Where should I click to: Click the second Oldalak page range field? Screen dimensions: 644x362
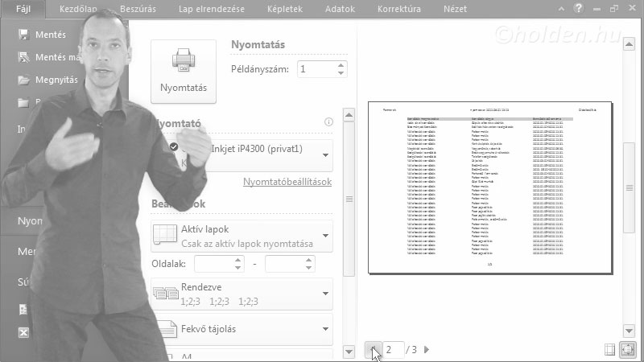[x=286, y=264]
